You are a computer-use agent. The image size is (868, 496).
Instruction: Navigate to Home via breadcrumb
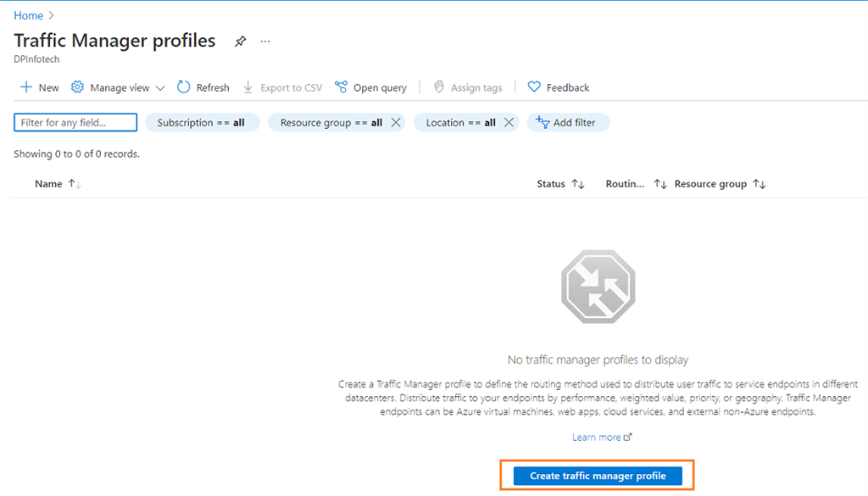(x=25, y=14)
